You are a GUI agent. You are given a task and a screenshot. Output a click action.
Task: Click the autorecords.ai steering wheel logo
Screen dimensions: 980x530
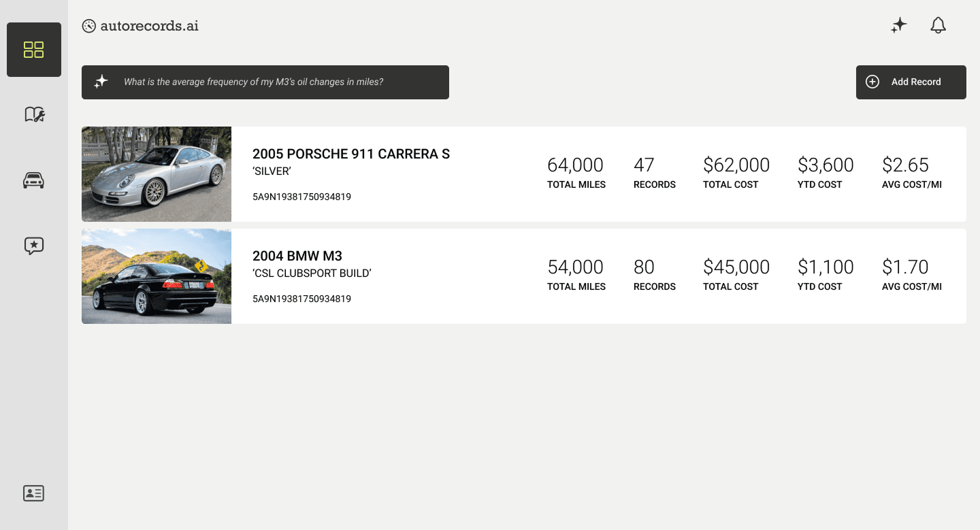(x=140, y=26)
